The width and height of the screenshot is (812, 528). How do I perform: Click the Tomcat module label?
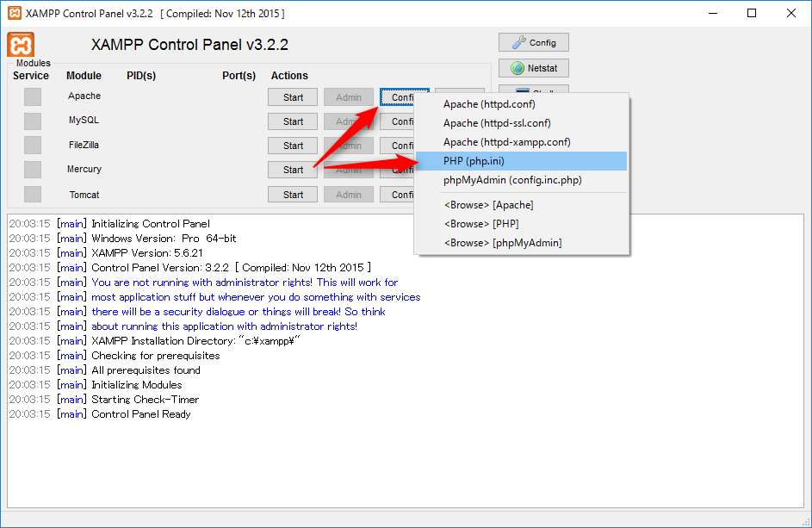[x=84, y=195]
